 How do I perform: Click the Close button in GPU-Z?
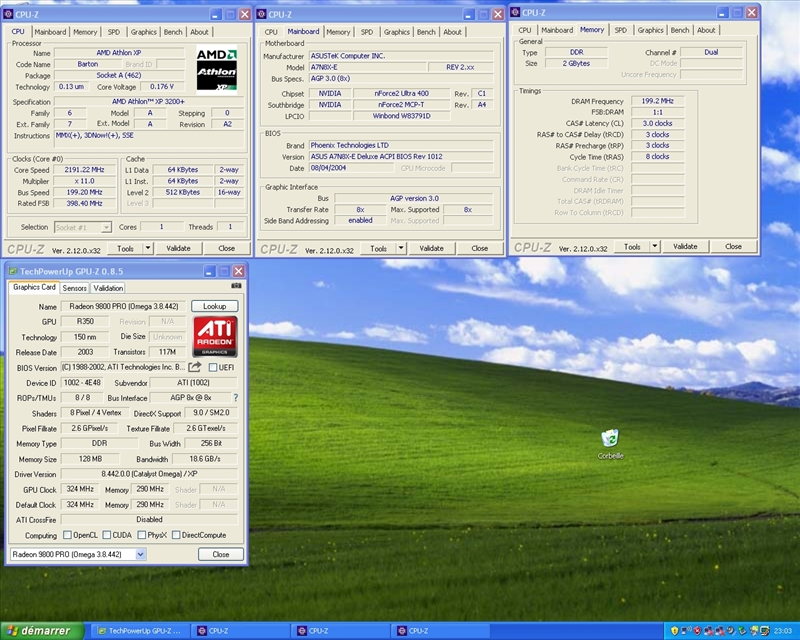[220, 554]
